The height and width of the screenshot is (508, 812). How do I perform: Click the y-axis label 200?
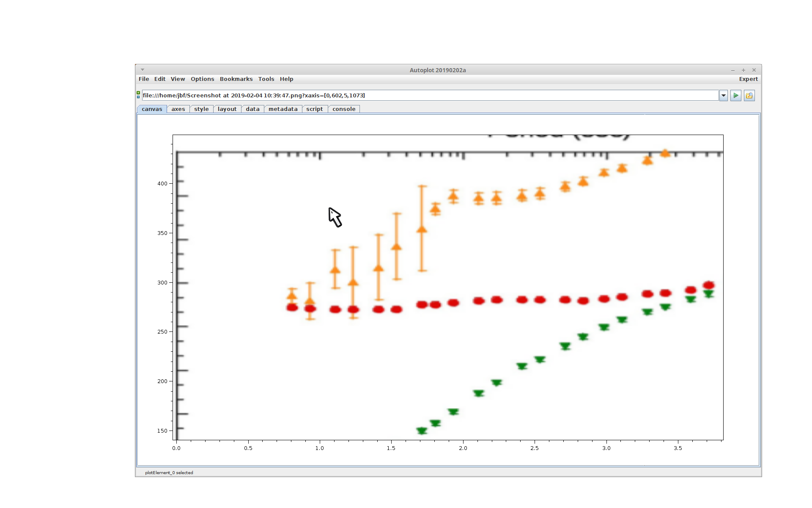click(x=162, y=381)
